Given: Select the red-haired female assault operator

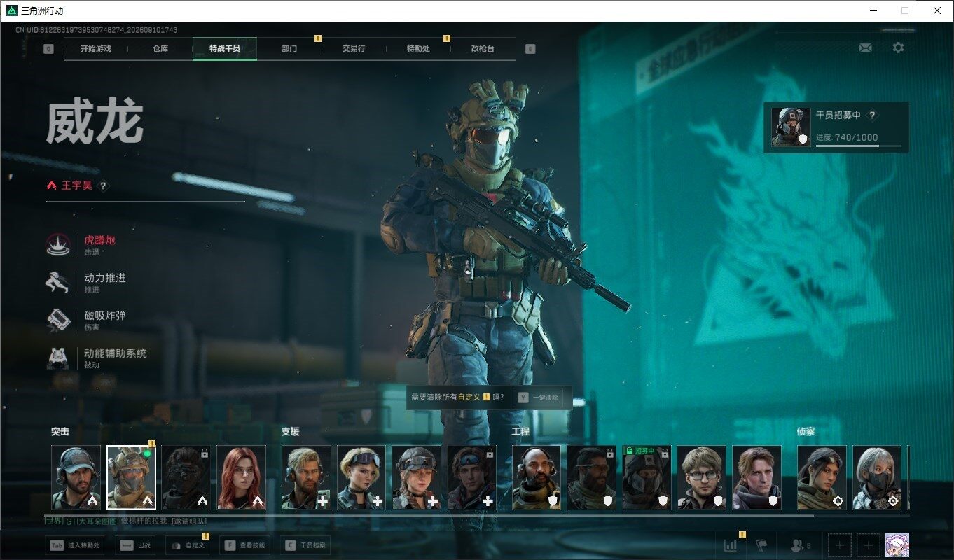Looking at the screenshot, I should click(x=241, y=477).
